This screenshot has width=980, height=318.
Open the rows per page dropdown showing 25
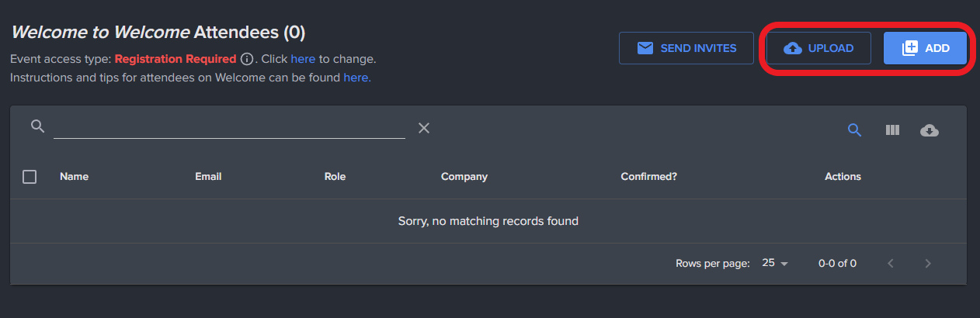774,264
